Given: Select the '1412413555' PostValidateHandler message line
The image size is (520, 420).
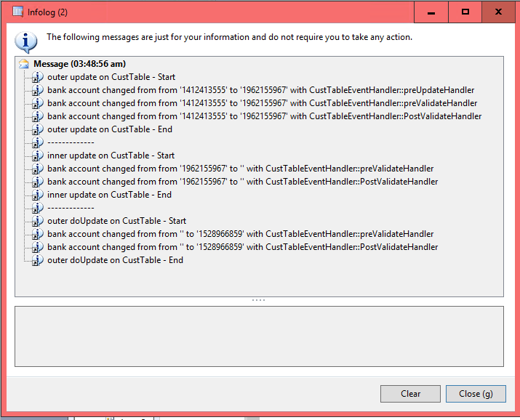Looking at the screenshot, I should click(264, 116).
